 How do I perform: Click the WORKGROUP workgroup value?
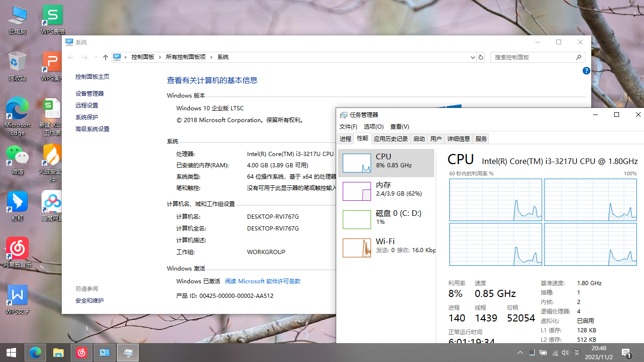click(266, 252)
